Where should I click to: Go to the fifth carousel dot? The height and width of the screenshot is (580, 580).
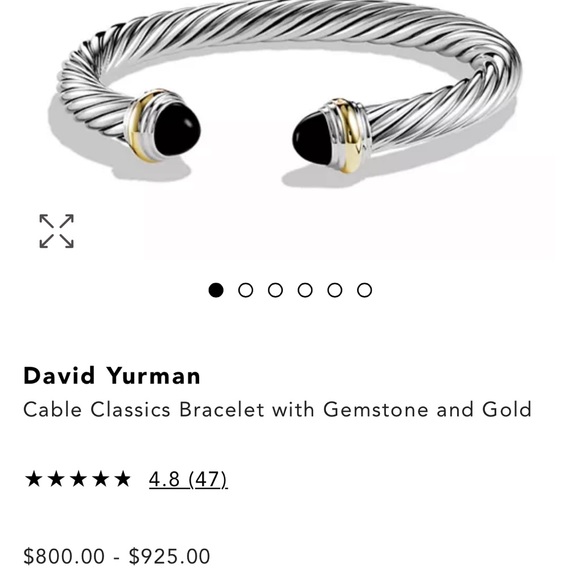pyautogui.click(x=335, y=290)
